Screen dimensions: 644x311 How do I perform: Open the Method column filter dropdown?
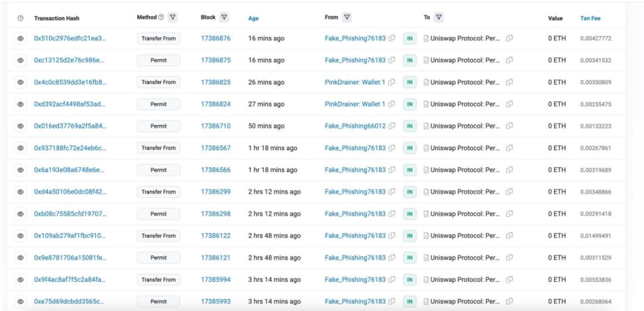point(174,18)
